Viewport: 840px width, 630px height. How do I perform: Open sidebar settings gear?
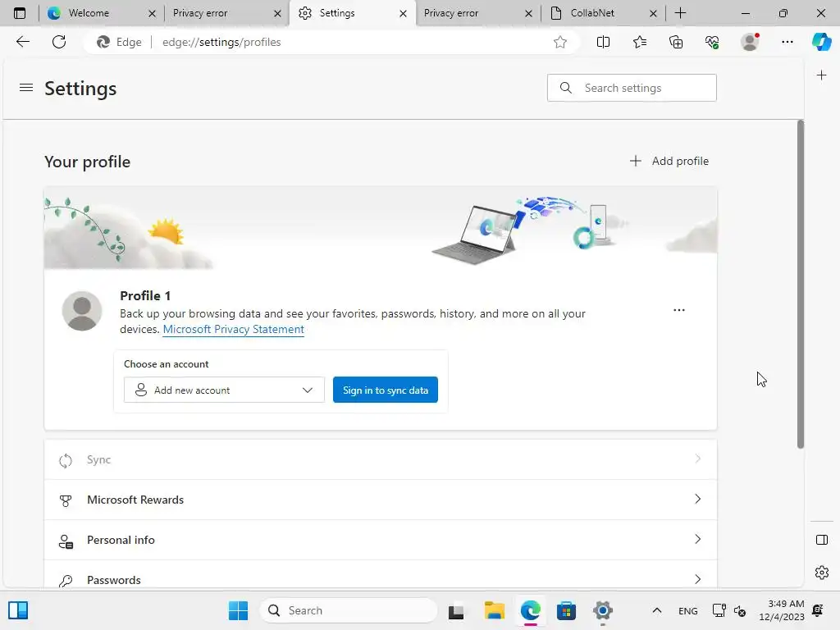(822, 573)
